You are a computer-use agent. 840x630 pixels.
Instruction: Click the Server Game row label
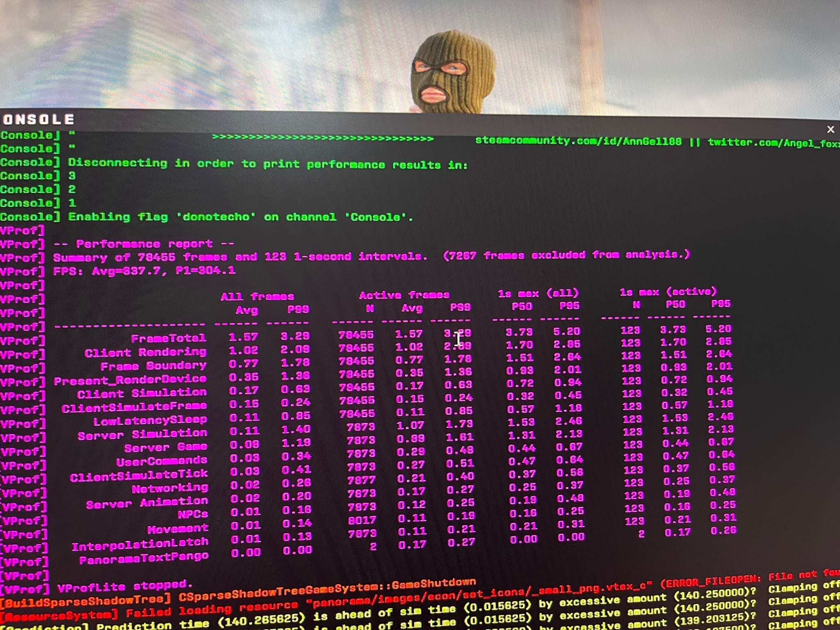click(x=166, y=447)
